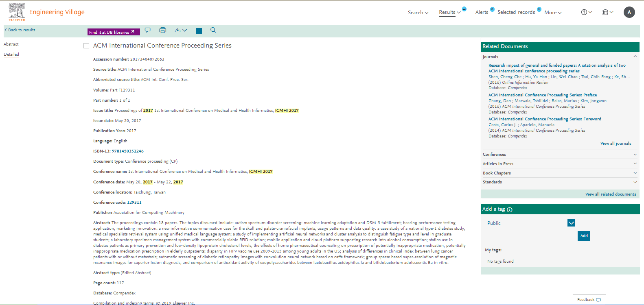Click the 'Database: Compendex' line at bottom of record
This screenshot has width=644, height=305.
coord(114,293)
